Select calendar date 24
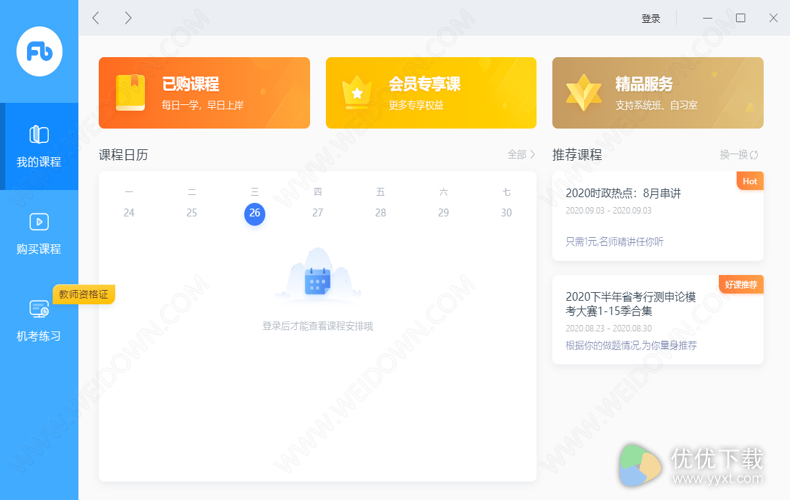The width and height of the screenshot is (790, 500). coord(129,213)
